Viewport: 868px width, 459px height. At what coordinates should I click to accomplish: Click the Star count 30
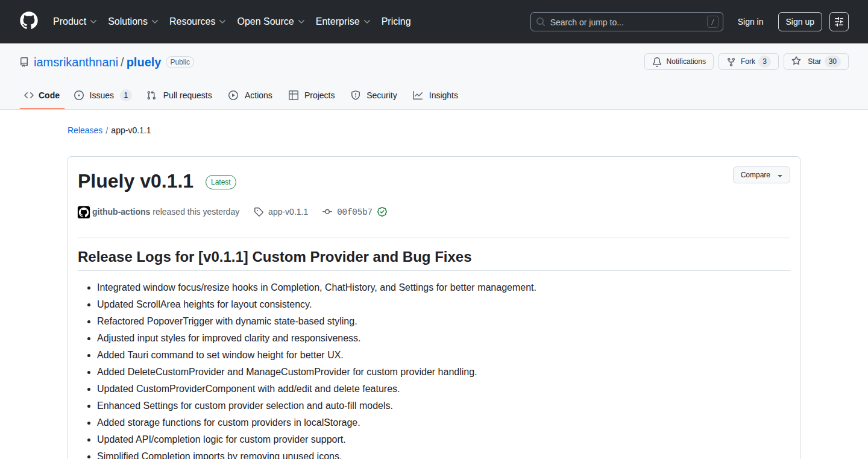pyautogui.click(x=832, y=62)
